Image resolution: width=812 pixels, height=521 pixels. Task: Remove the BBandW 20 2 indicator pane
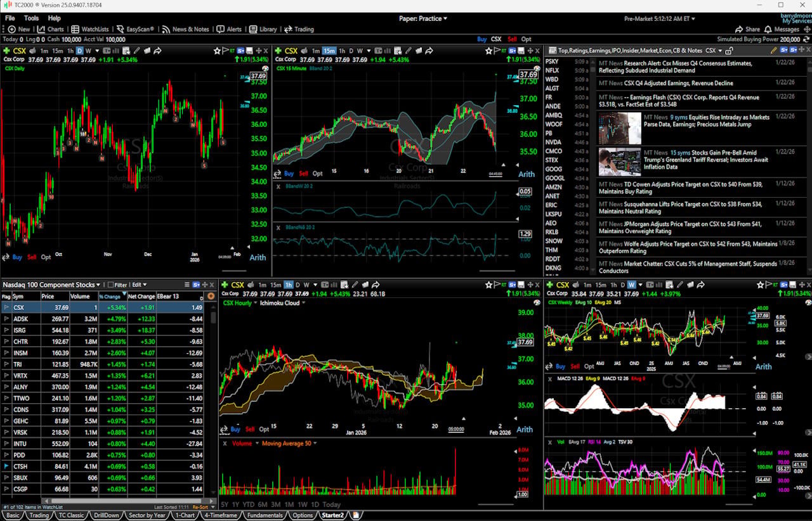pos(278,186)
